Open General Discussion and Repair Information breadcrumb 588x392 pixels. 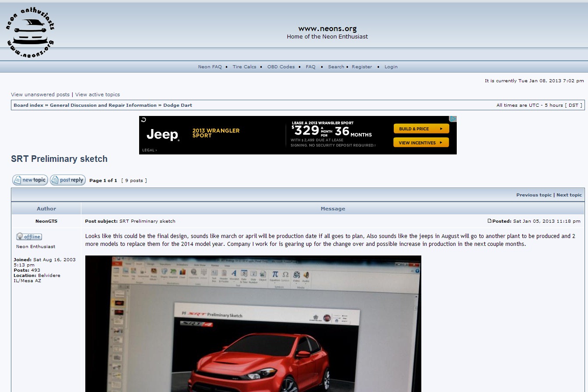(x=103, y=105)
